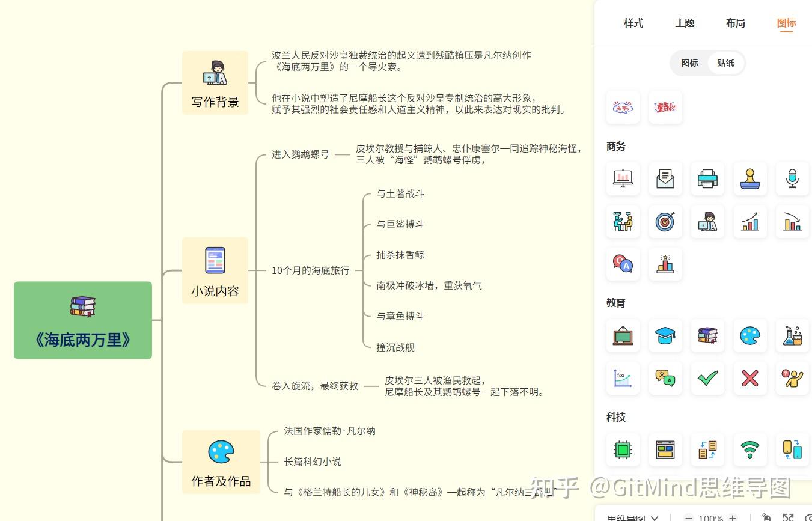Screen dimensions: 812x521
Task: Click the chemistry flask icon under 教育
Action: click(x=792, y=336)
